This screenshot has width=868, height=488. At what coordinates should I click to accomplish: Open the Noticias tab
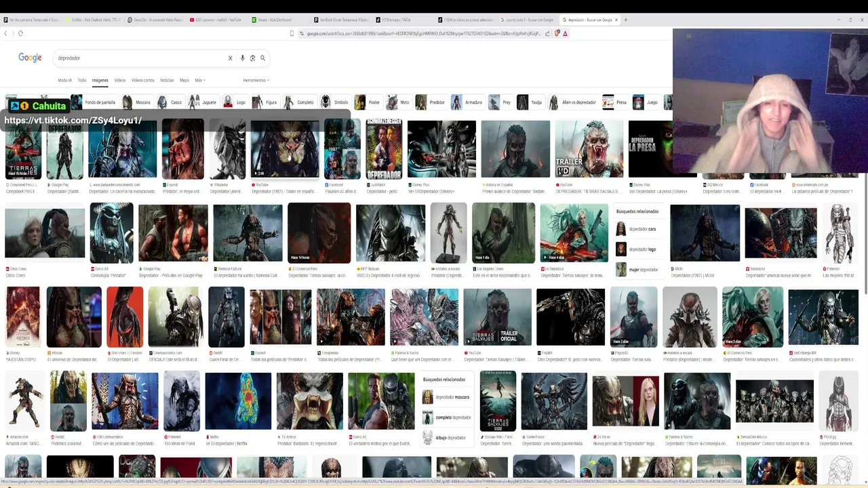pyautogui.click(x=167, y=80)
